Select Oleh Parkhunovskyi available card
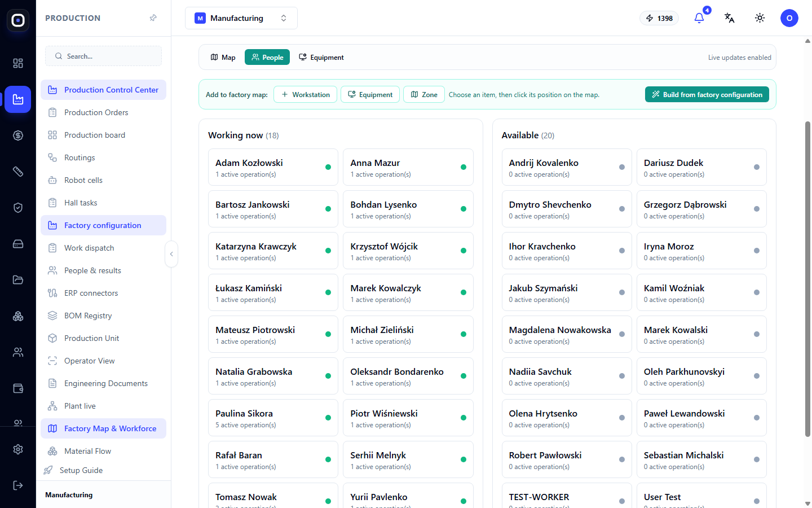Image resolution: width=812 pixels, height=508 pixels. pos(701,376)
